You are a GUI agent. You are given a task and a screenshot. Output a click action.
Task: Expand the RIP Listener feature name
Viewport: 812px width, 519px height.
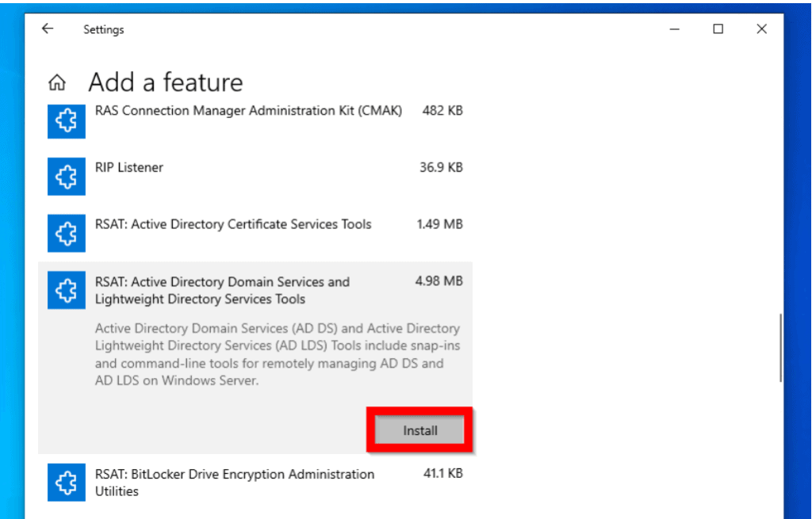coord(129,168)
